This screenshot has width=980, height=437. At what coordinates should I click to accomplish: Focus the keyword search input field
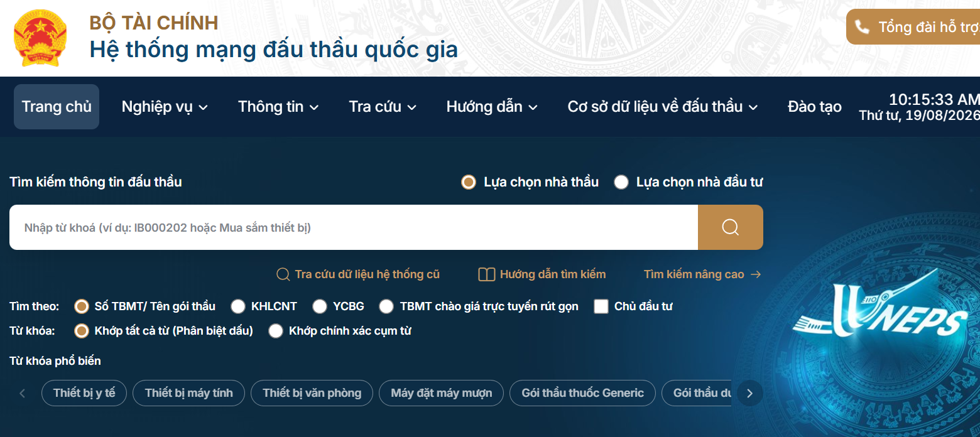click(354, 227)
